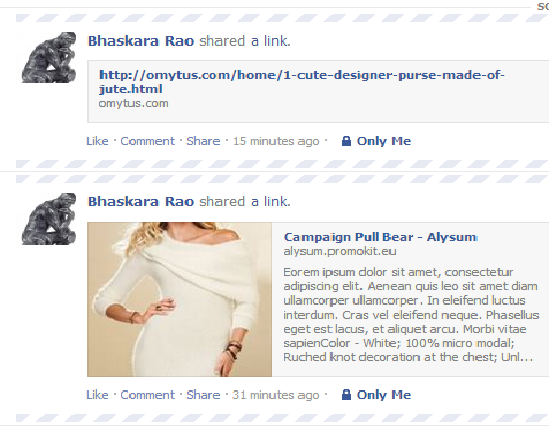Like the Campaign Pull Bear post
Screen dimensions: 549x434
tap(97, 395)
